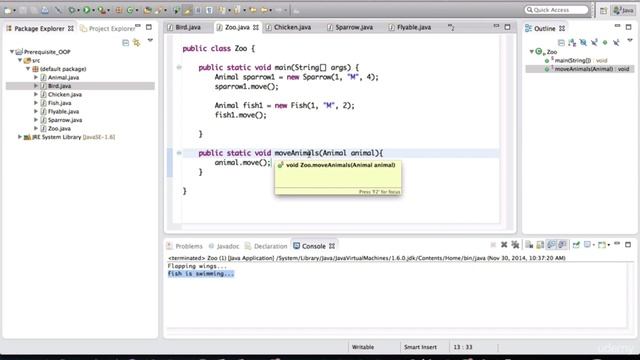Click the New Java Class green icon
The width and height of the screenshot is (640, 360).
click(x=130, y=10)
